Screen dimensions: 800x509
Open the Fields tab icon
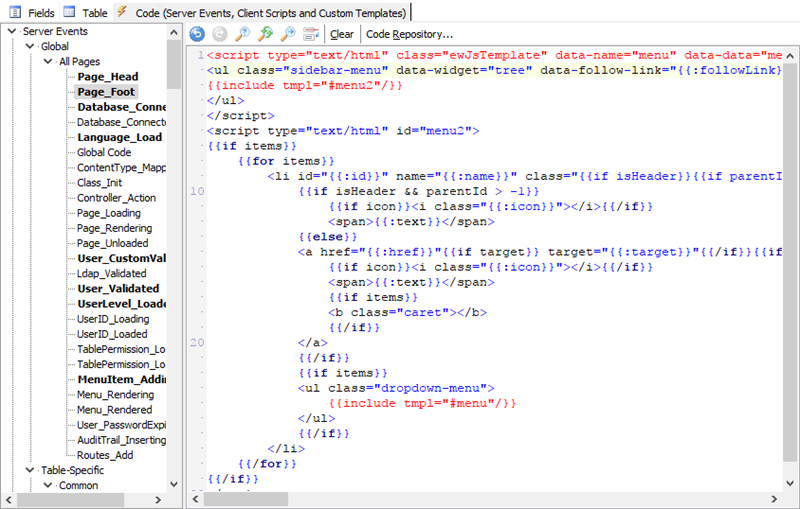tap(15, 12)
